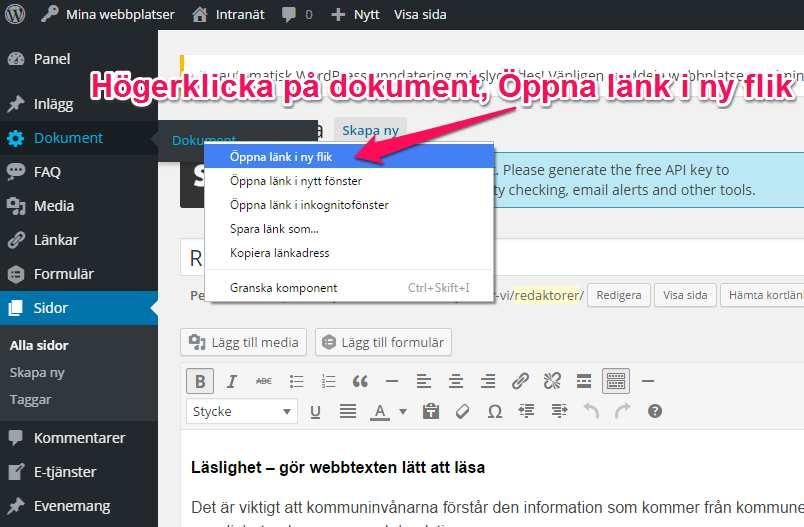The height and width of the screenshot is (527, 804).
Task: Choose Öppna länk i nytt fönster
Action: click(349, 180)
